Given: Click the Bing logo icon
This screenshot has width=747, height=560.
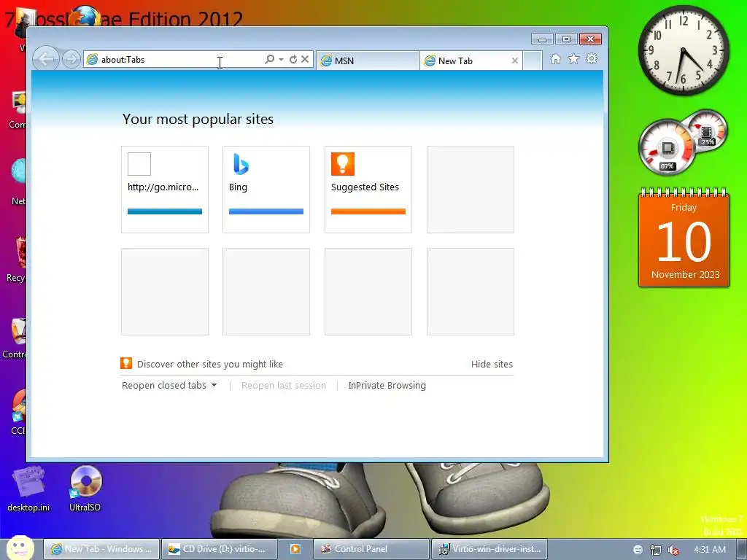Looking at the screenshot, I should pos(241,164).
